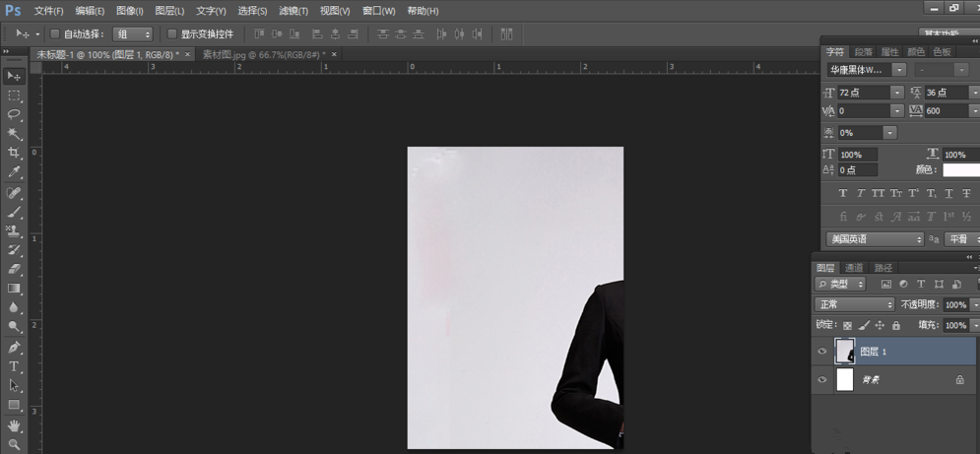
Task: Select the Rectangular Marquee tool
Action: coord(14,96)
